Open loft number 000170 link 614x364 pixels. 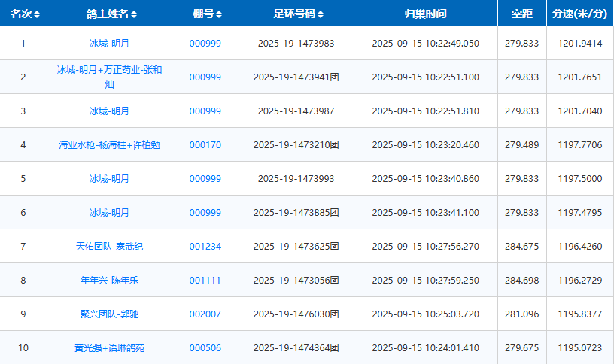(205, 145)
